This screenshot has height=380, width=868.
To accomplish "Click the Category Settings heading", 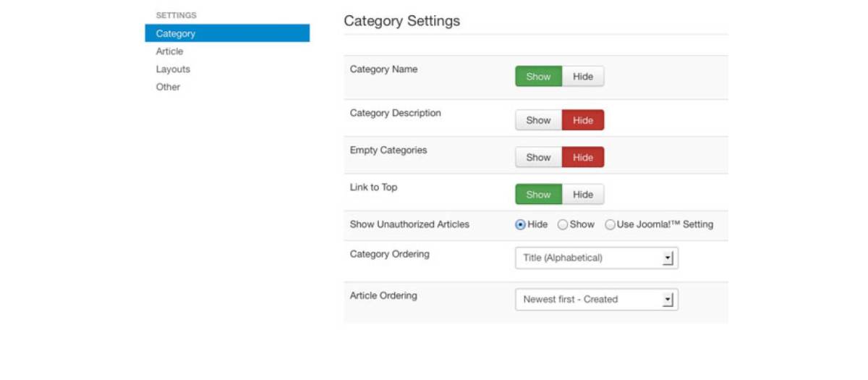I will pos(401,21).
